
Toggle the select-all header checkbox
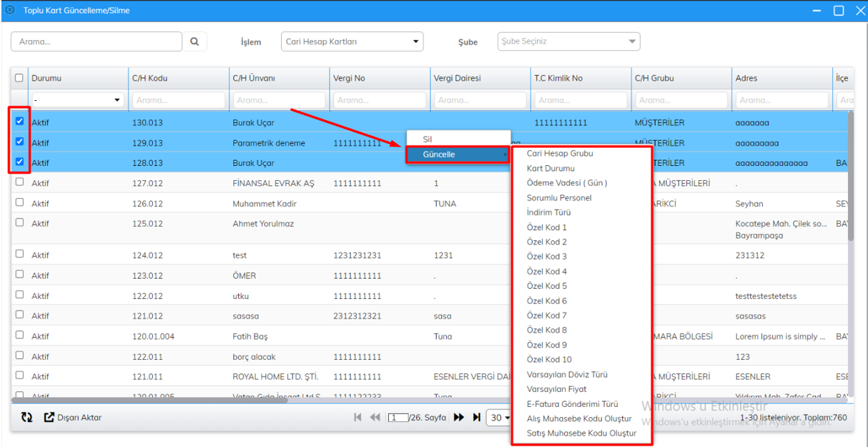pos(19,78)
